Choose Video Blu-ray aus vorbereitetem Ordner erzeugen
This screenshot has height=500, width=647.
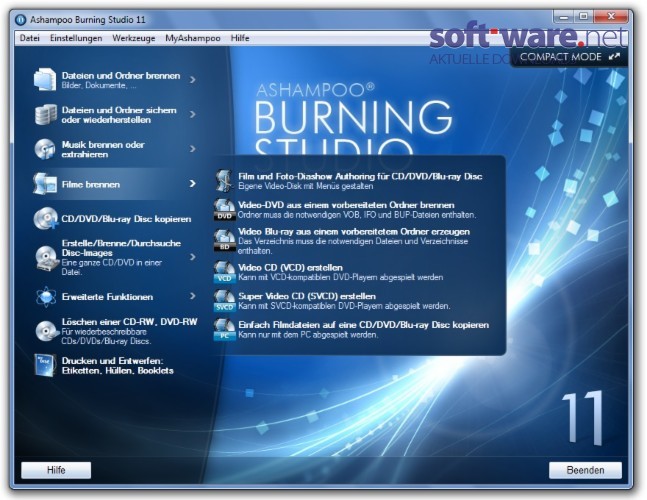tap(354, 231)
